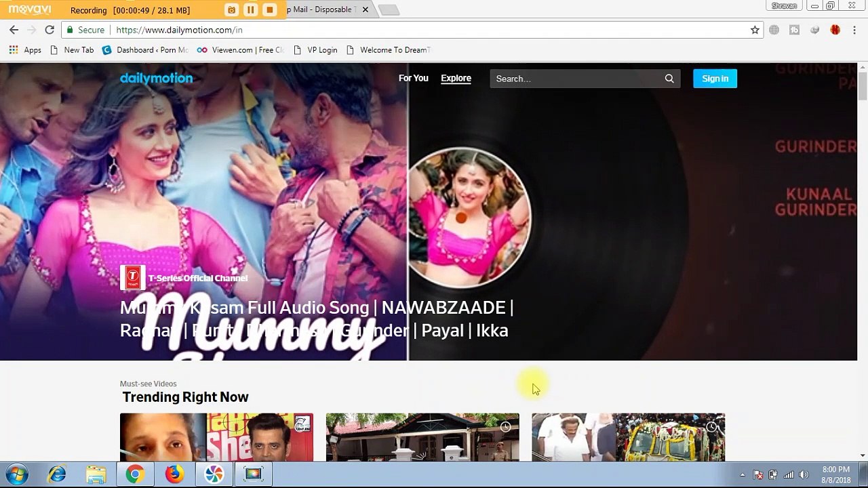Click the search magnifier icon
The image size is (868, 488).
pos(669,79)
